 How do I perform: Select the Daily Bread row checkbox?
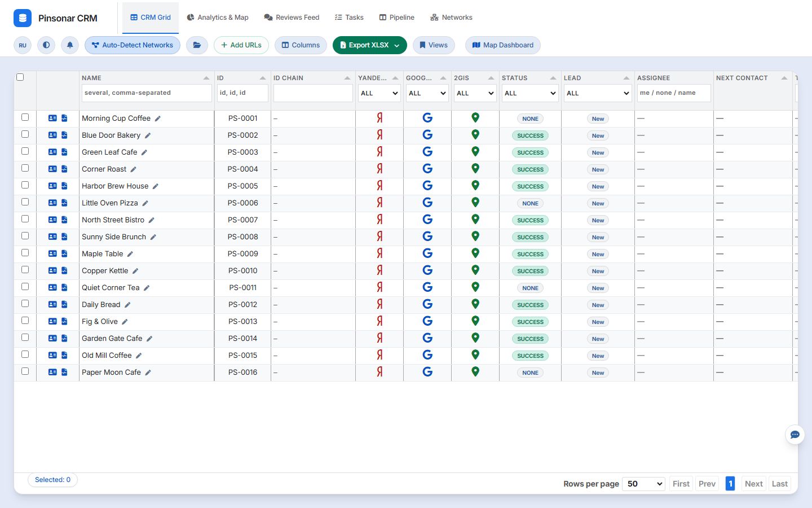[x=25, y=304]
